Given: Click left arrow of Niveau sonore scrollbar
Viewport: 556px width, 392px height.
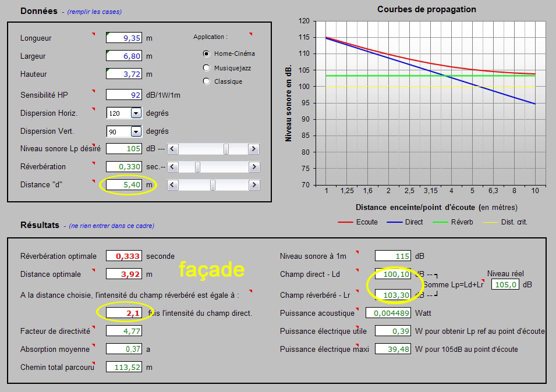Looking at the screenshot, I should point(173,149).
